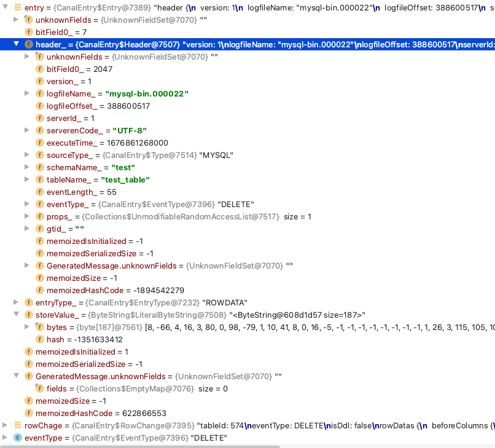The image size is (495, 448).
Task: Click the list icon beside rowChage
Action: coord(18,425)
